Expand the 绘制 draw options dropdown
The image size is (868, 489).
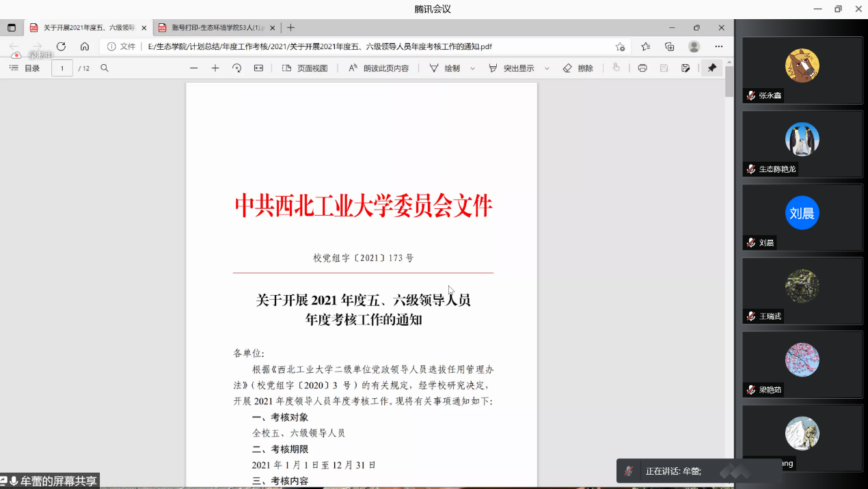click(x=472, y=68)
